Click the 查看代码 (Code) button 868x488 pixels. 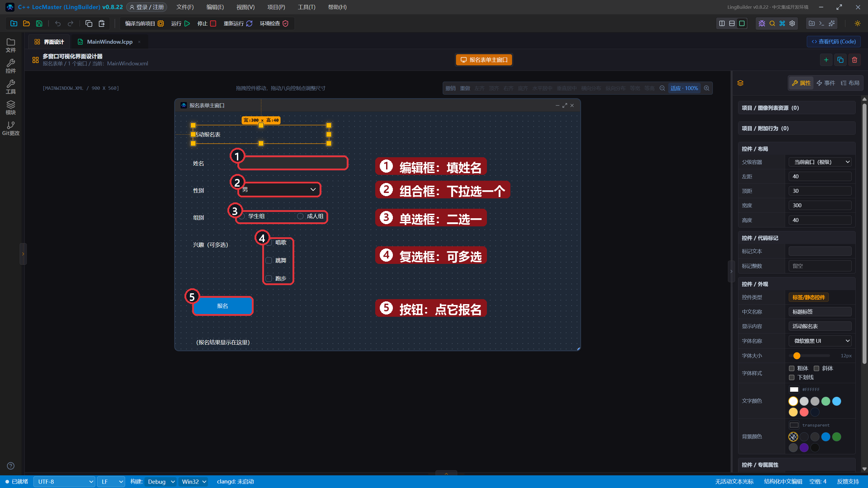tap(834, 42)
